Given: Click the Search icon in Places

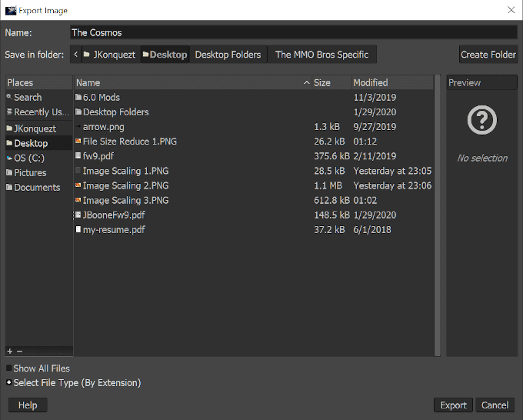Looking at the screenshot, I should click(9, 97).
